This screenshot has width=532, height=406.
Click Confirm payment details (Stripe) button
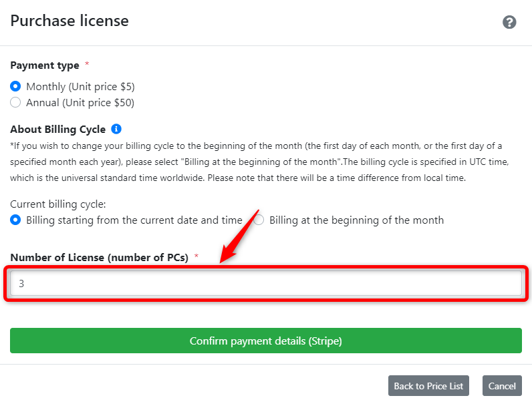click(266, 341)
